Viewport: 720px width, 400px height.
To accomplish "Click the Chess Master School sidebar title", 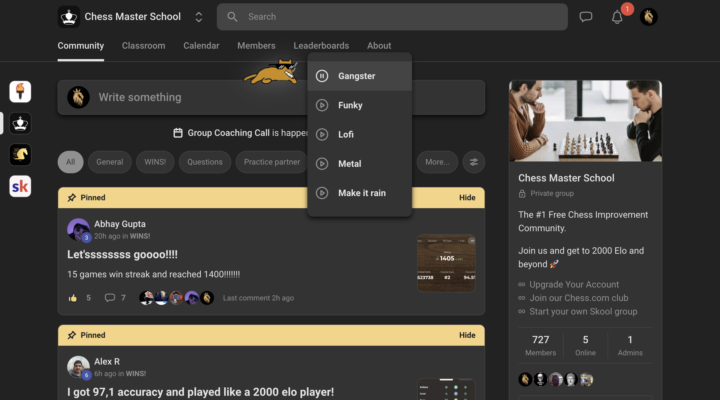I will 566,178.
